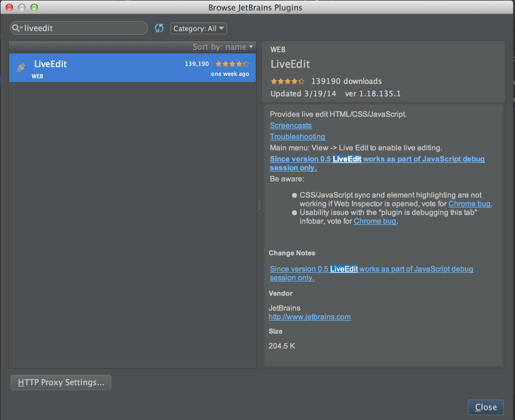Viewport: 515px width, 420px height.
Task: Click the splitter handle between panels
Action: click(x=259, y=205)
